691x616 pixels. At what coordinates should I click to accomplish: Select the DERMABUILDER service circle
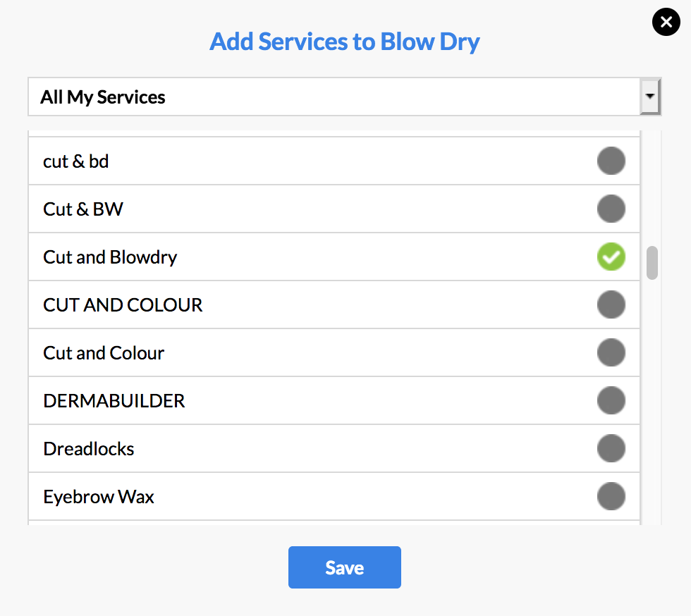pos(611,400)
